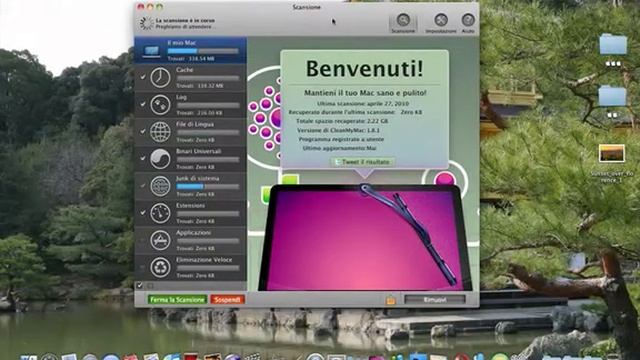Click the Programma registrato a utente line
This screenshot has width=640, height=360.
click(341, 139)
